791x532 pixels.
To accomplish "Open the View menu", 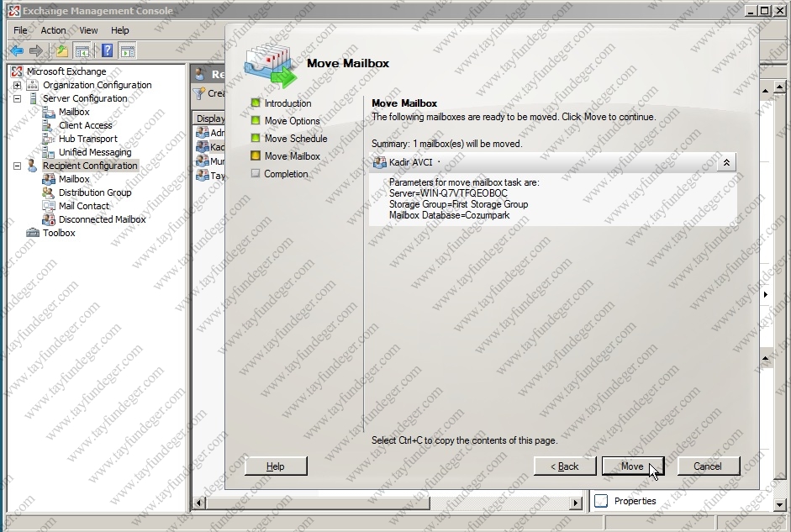I will (x=88, y=30).
